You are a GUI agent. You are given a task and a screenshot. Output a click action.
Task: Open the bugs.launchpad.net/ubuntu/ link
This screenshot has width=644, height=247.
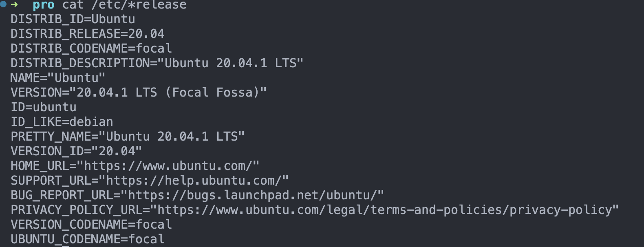tap(252, 195)
